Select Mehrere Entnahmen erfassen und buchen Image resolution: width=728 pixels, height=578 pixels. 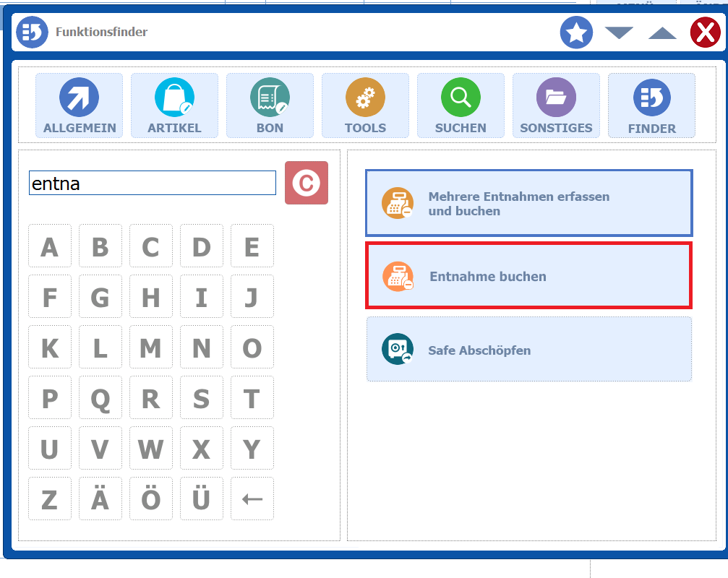point(528,203)
